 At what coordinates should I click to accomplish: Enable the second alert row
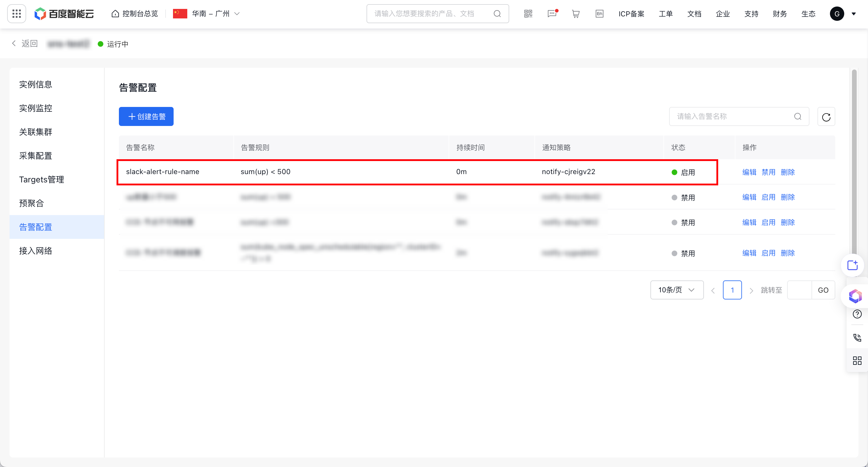click(768, 197)
